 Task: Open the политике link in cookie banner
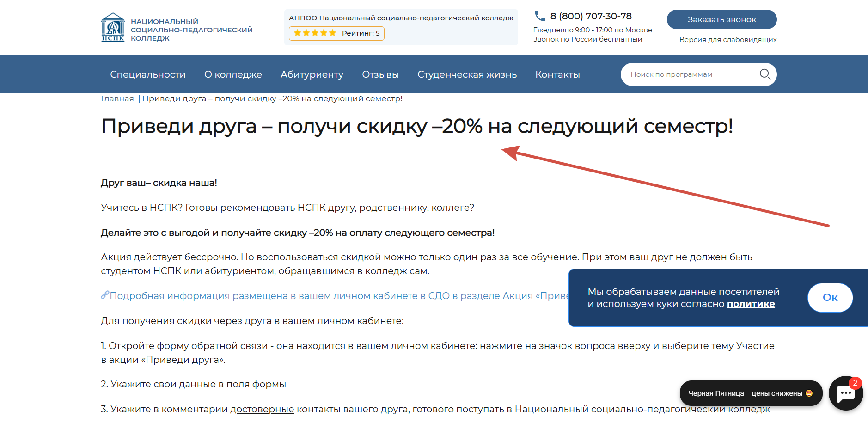(751, 304)
